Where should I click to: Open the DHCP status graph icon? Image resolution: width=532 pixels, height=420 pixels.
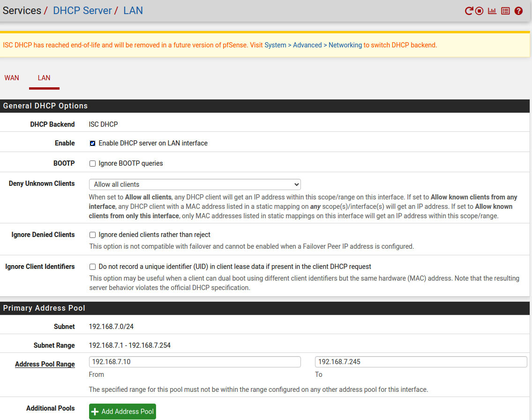pyautogui.click(x=492, y=11)
